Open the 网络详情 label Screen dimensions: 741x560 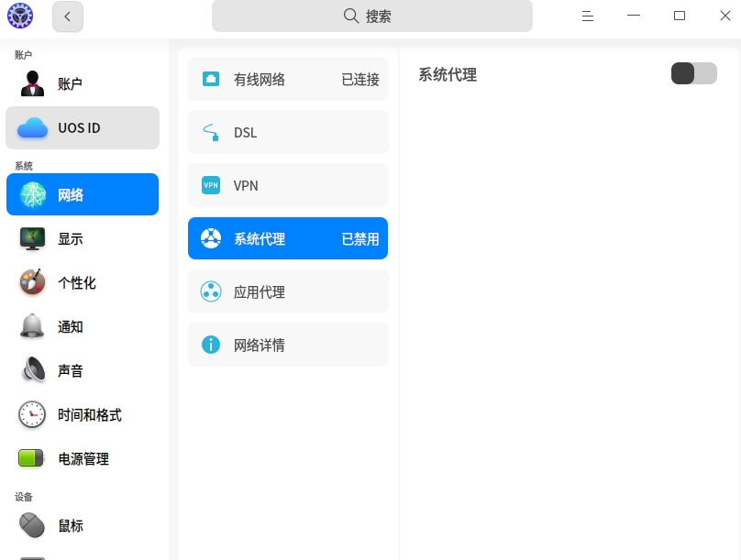(259, 346)
